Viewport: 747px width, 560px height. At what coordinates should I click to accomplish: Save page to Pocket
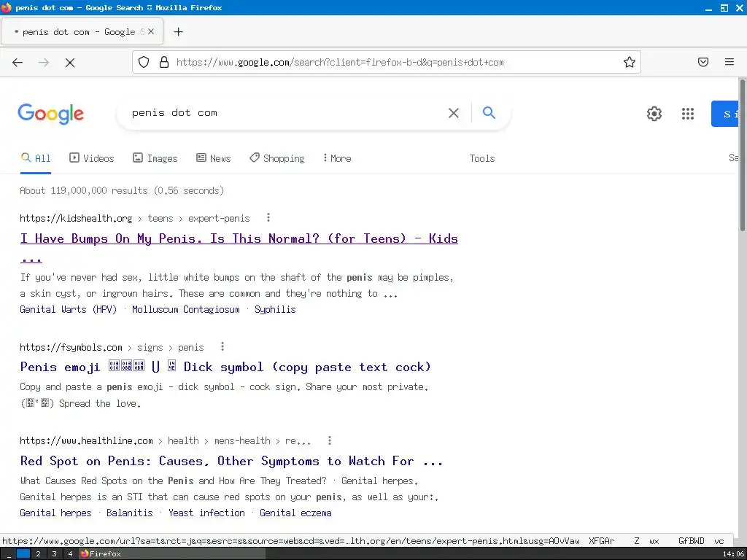(703, 62)
